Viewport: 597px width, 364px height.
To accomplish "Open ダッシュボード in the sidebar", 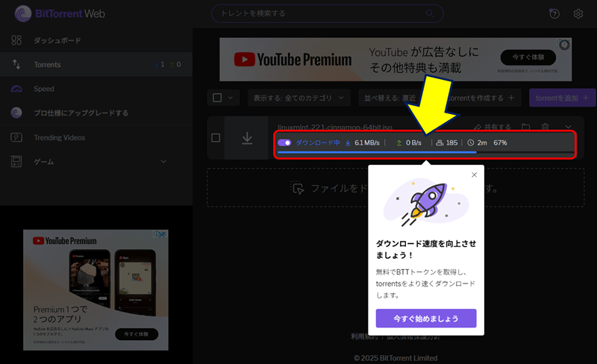I will (x=96, y=40).
